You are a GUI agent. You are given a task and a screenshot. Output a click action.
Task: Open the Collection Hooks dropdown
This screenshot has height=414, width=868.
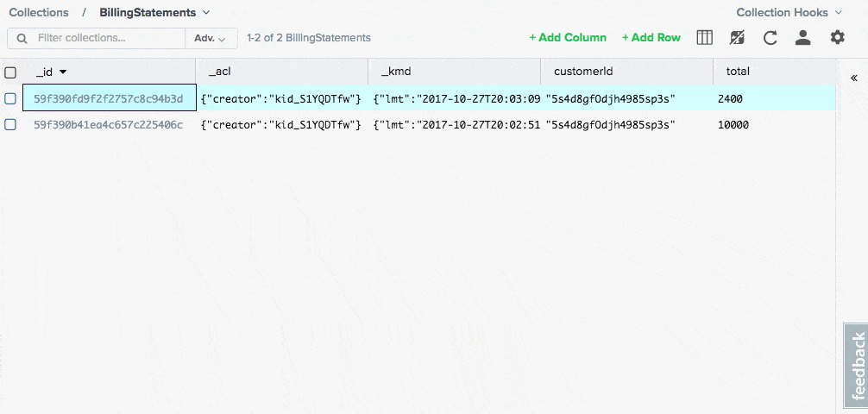tap(789, 13)
